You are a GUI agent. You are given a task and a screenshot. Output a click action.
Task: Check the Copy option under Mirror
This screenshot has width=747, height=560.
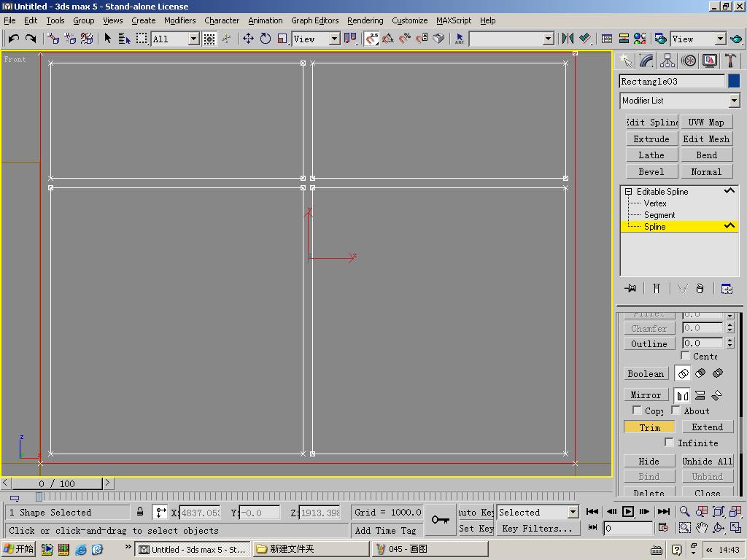[x=637, y=411]
